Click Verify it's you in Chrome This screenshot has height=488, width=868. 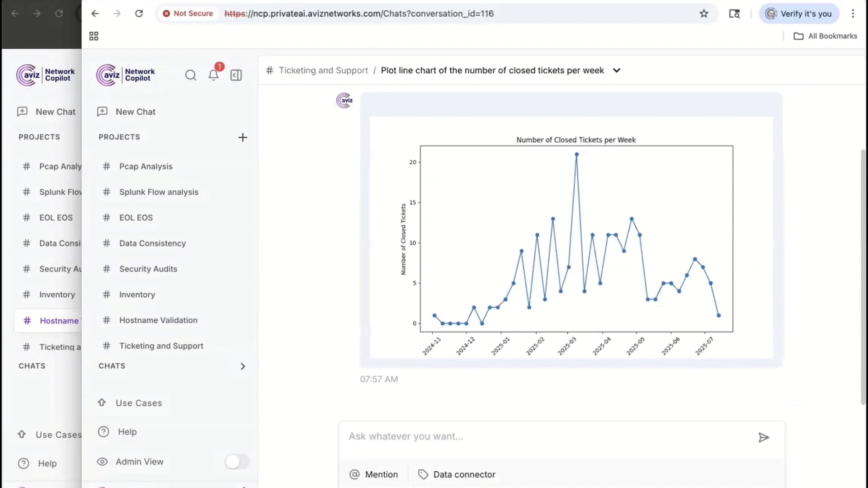pyautogui.click(x=799, y=14)
